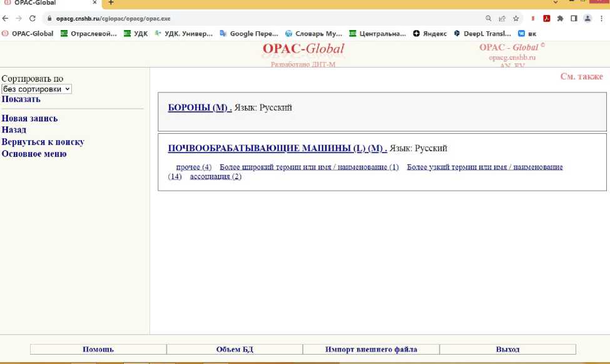Click Импорт внешнего файла button

point(371,349)
